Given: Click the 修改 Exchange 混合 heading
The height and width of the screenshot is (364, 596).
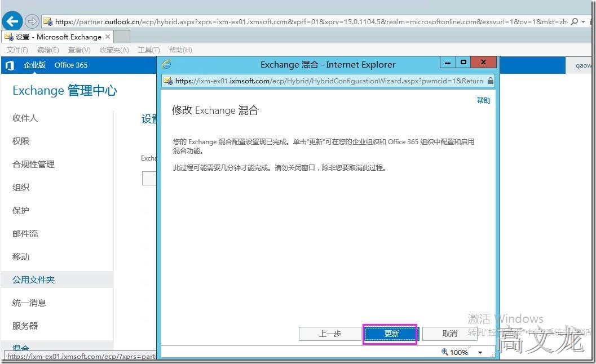Looking at the screenshot, I should (x=215, y=110).
